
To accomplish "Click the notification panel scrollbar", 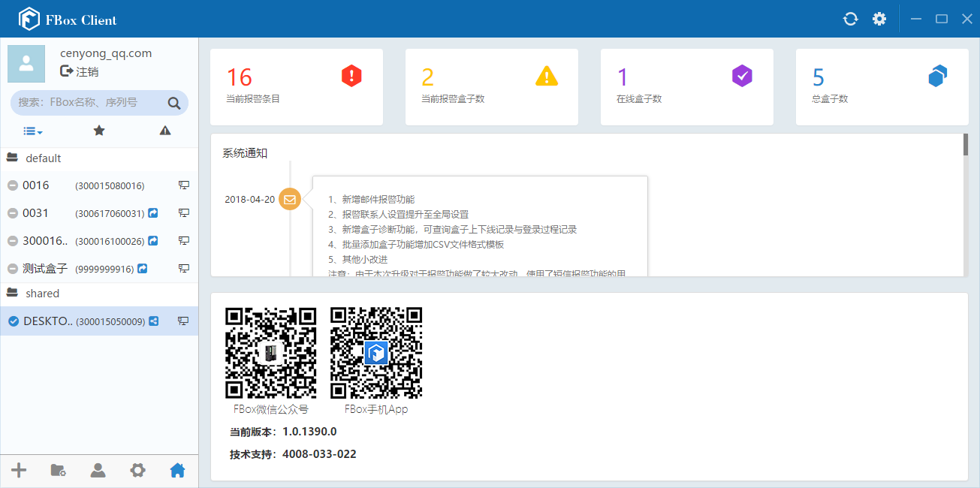I will click(966, 144).
